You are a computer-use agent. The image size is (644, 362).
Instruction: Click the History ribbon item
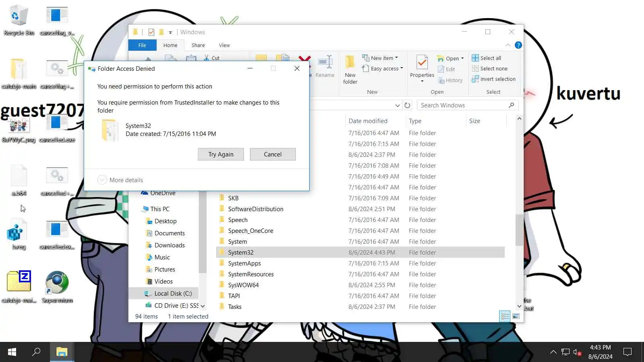tap(450, 80)
